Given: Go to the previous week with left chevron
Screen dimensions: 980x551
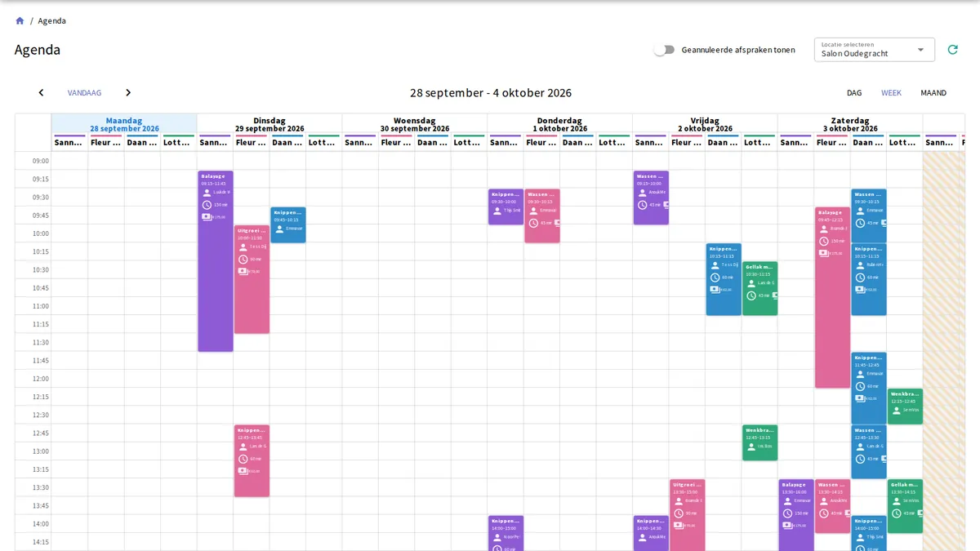Looking at the screenshot, I should (41, 93).
